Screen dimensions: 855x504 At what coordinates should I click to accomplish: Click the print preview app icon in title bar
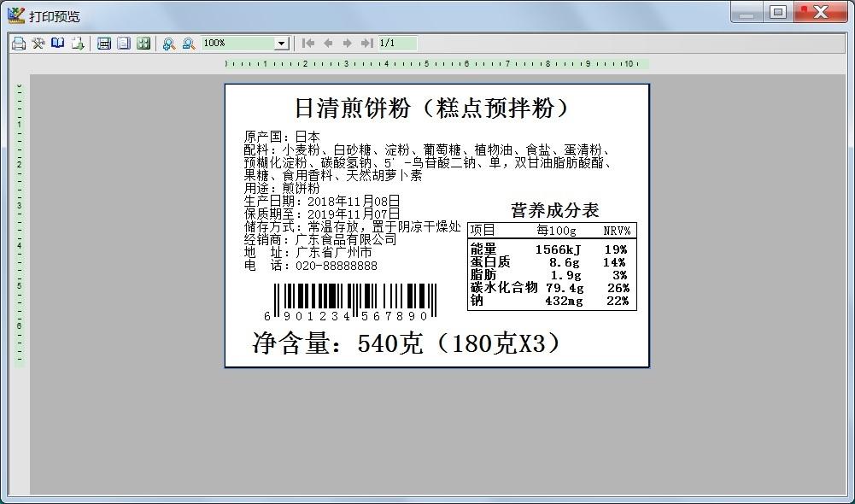pyautogui.click(x=16, y=15)
